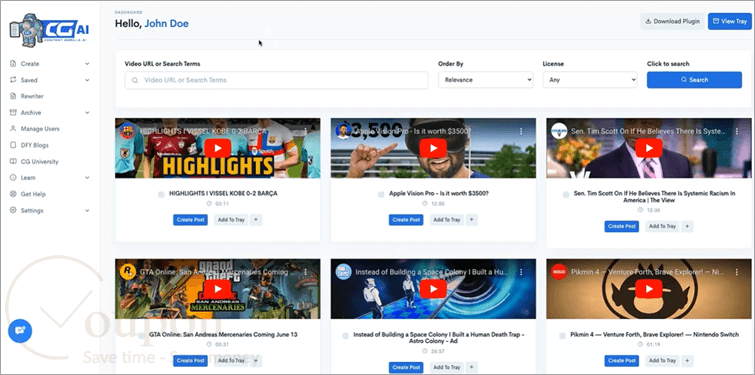Viewport: 755px width, 375px height.
Task: Check the HIGHLIGHTS VISSEL KOBE checkbox
Action: point(161,194)
